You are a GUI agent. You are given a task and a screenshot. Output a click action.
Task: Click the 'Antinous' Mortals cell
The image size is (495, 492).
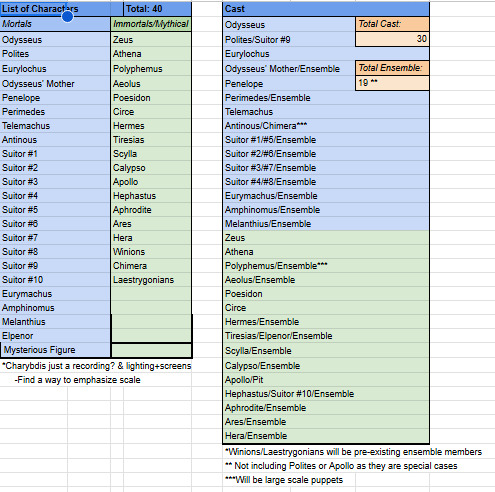[55, 140]
